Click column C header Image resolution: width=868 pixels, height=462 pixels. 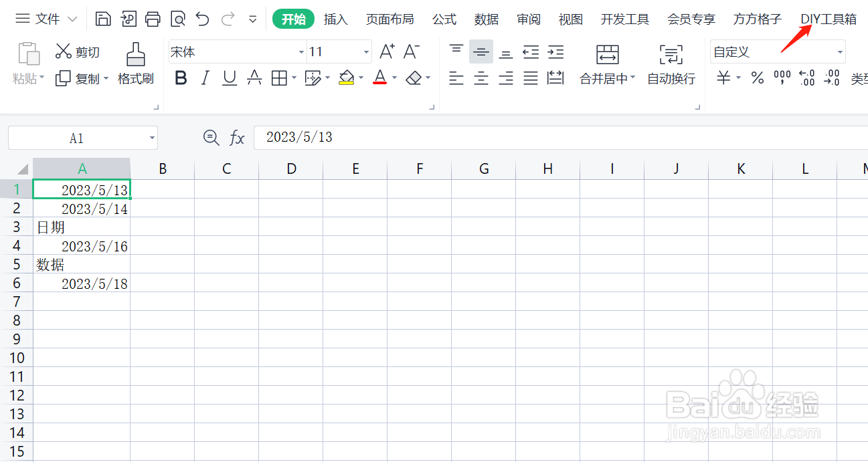(227, 168)
